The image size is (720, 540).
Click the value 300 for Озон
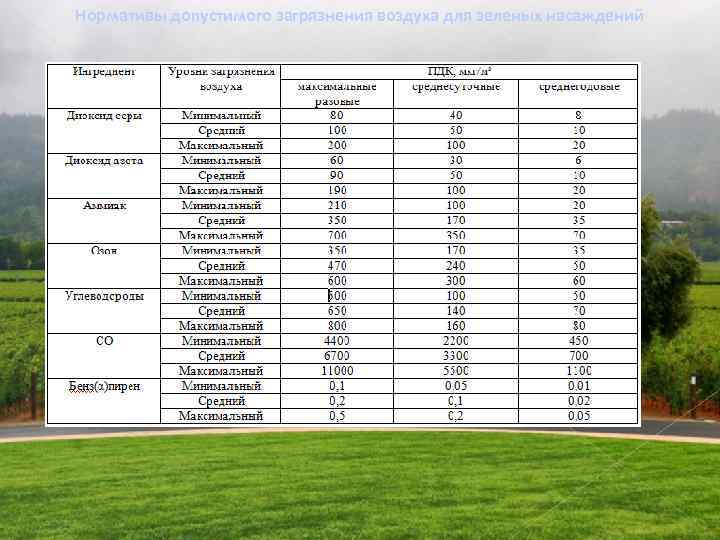456,281
